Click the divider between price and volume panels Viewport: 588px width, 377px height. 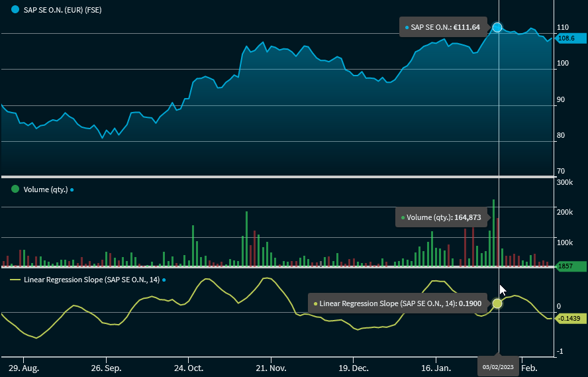pos(277,177)
